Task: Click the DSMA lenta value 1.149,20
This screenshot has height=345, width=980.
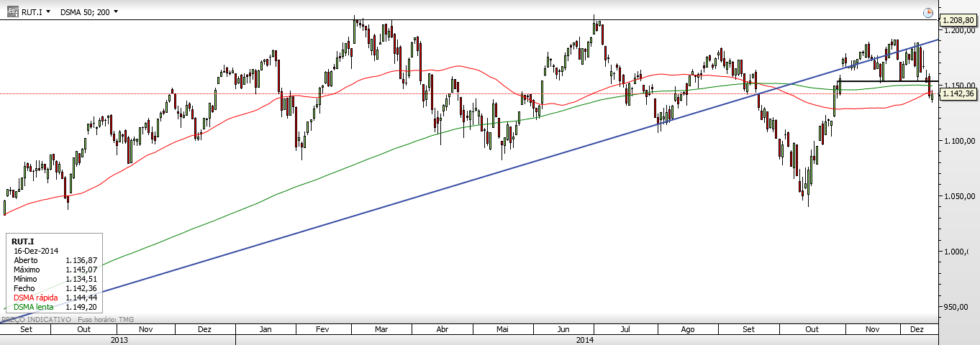Action: tap(81, 307)
